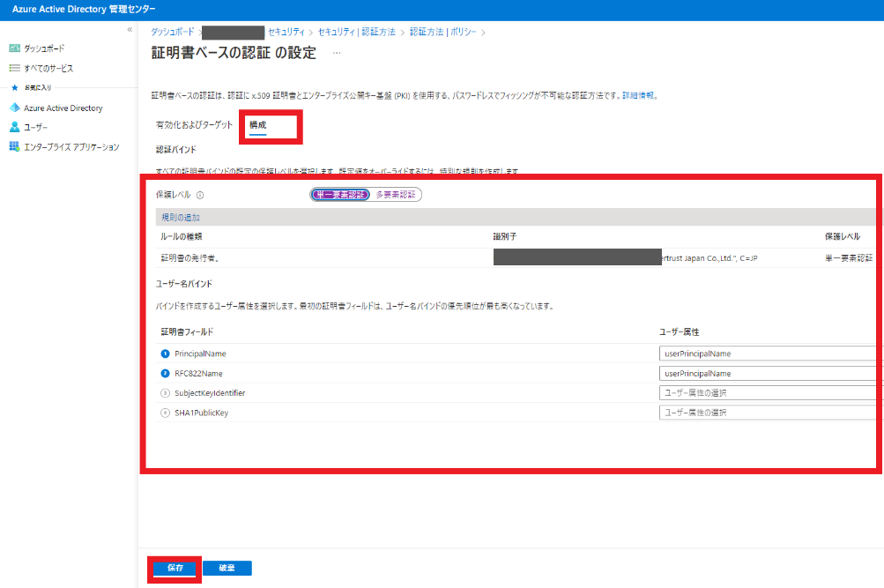Click the ルールの種類 column header
This screenshot has width=884, height=588.
coord(182,236)
